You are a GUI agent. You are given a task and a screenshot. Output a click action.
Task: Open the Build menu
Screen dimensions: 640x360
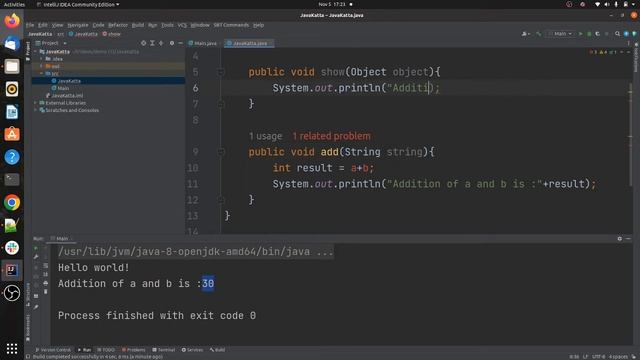[138, 25]
